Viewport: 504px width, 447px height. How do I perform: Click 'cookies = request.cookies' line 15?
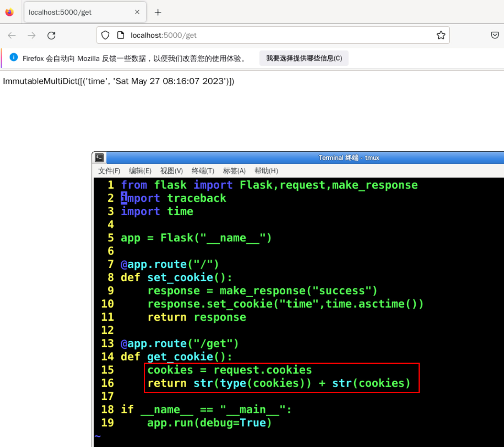230,370
